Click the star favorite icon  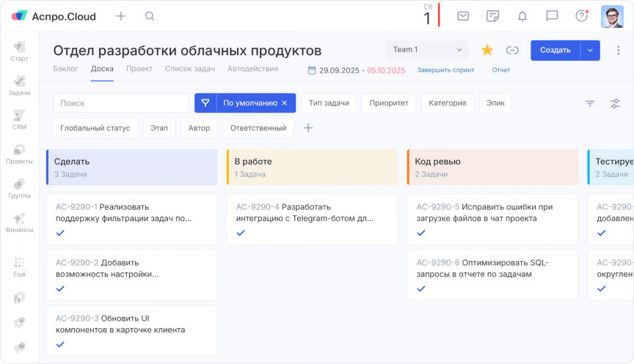(x=487, y=50)
